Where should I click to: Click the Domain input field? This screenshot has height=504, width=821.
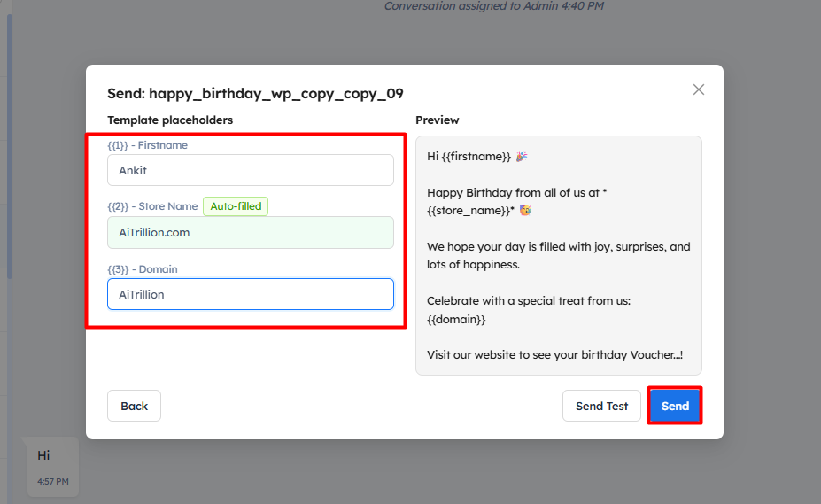[250, 294]
